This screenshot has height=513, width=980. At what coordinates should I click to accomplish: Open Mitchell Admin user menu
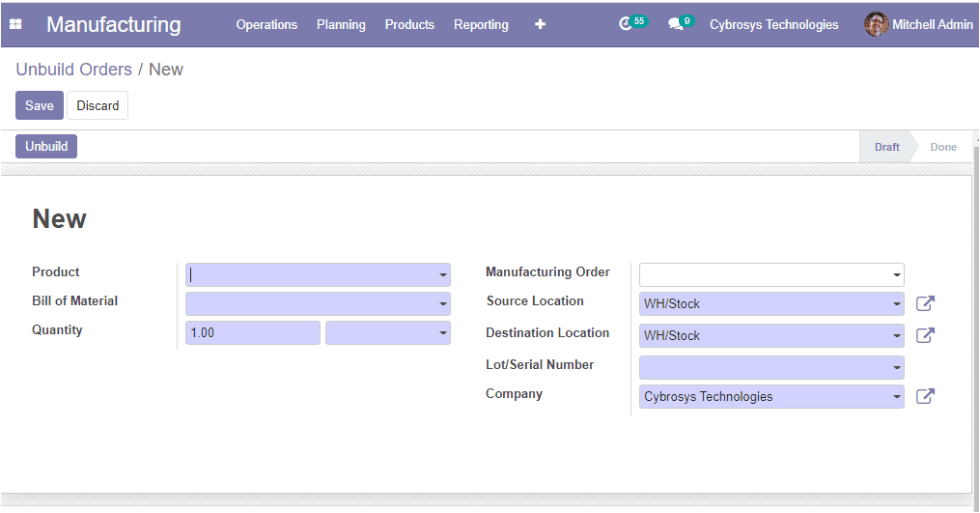point(919,24)
